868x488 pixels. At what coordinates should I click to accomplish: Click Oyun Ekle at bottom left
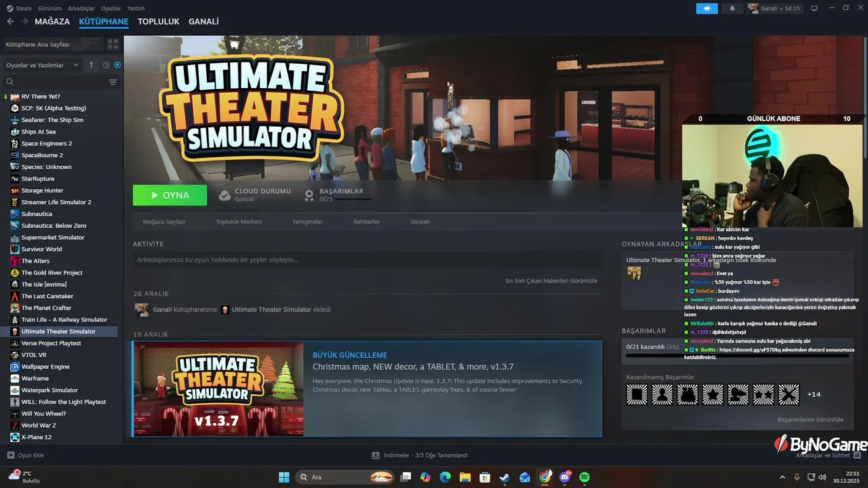point(25,455)
